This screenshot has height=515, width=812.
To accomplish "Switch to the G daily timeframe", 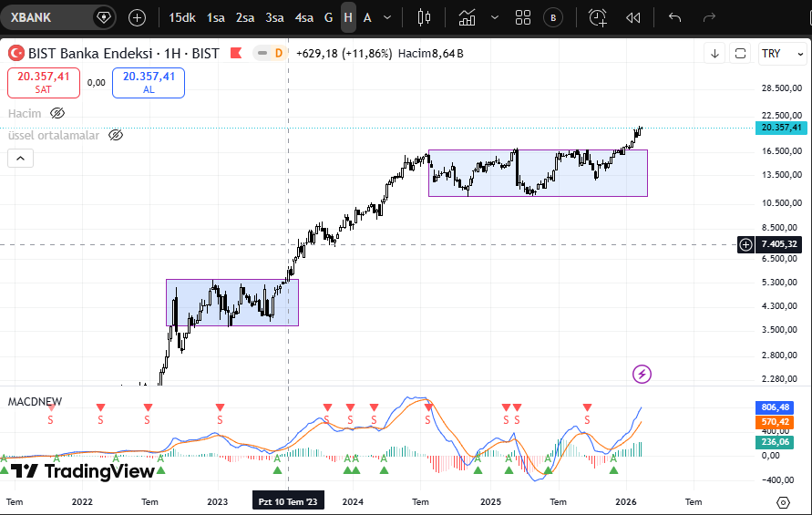I will (x=328, y=17).
